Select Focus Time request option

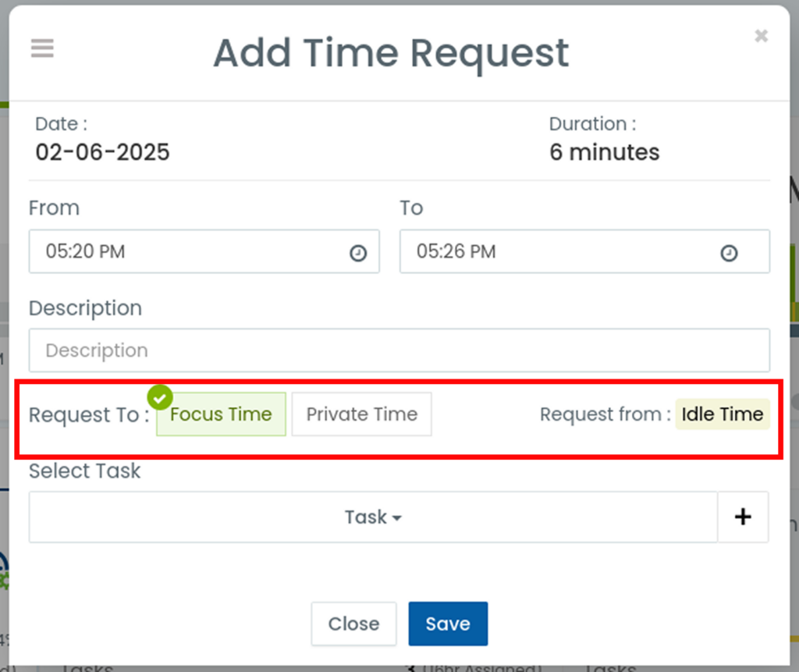(x=221, y=414)
